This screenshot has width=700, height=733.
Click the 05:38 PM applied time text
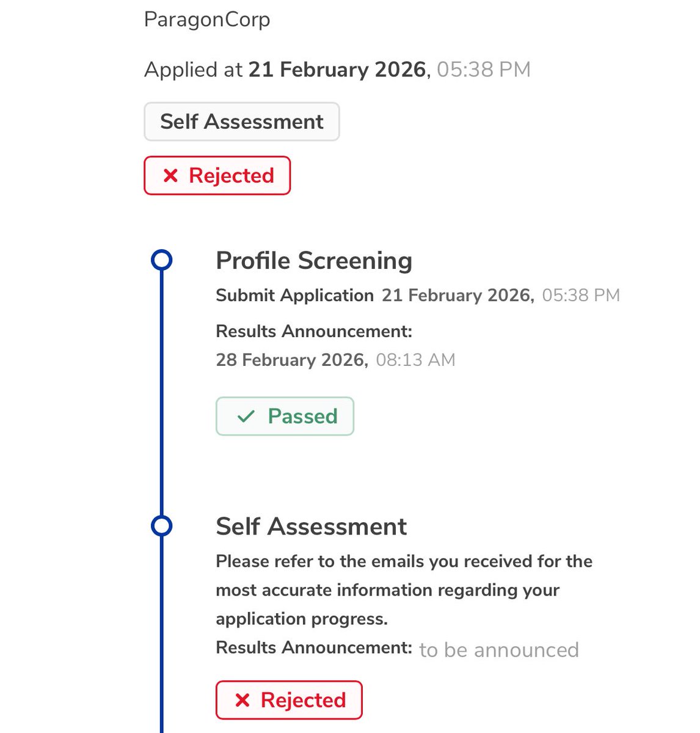483,70
